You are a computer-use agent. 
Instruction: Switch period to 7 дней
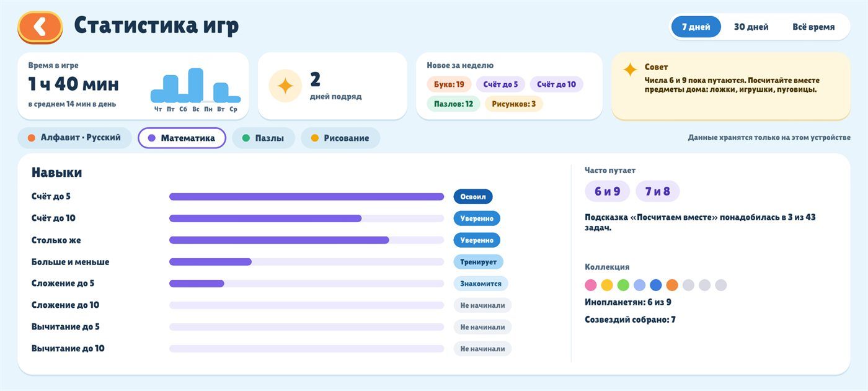click(696, 27)
